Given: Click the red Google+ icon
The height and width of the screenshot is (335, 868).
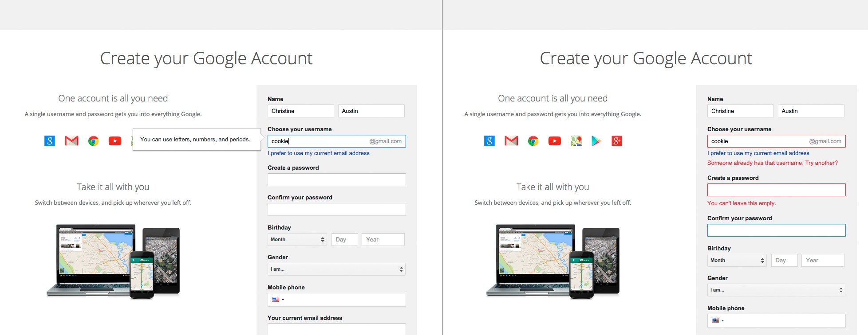Looking at the screenshot, I should click(x=617, y=141).
